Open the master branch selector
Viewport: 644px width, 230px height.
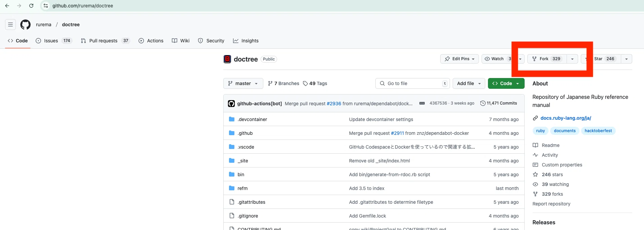click(243, 83)
